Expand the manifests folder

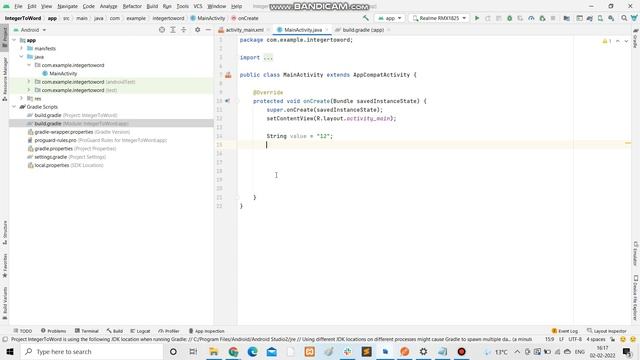click(x=22, y=48)
